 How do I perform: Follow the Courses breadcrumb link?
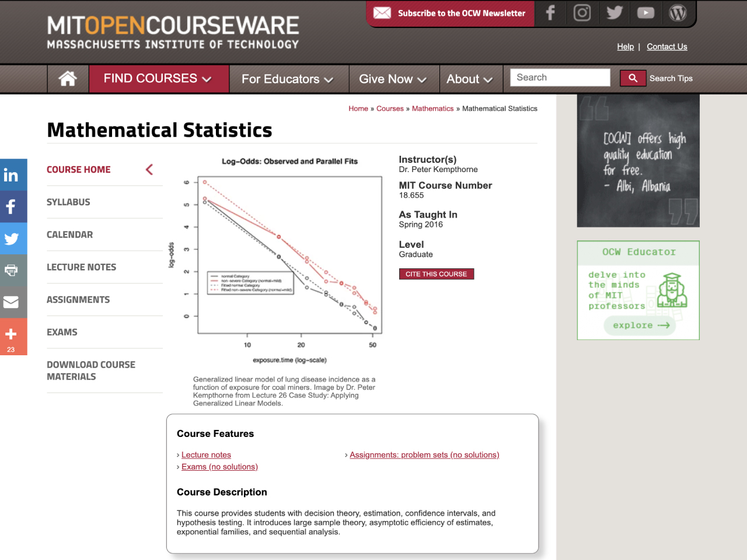click(x=390, y=108)
